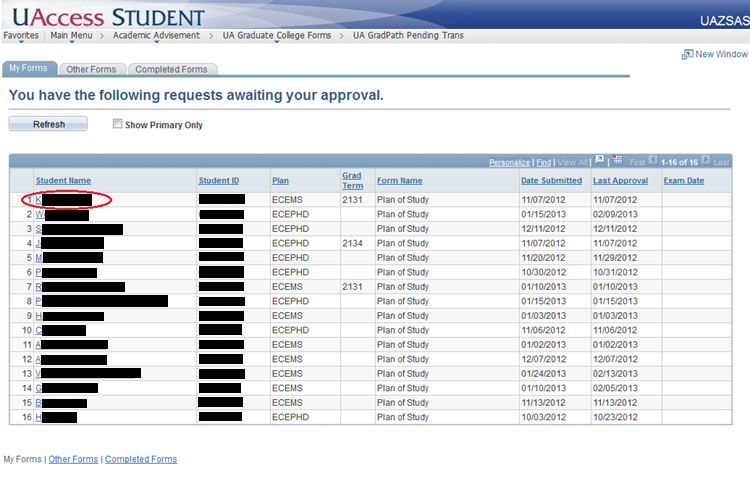Open grid in new window icon
The width and height of the screenshot is (750, 504).
pos(599,160)
